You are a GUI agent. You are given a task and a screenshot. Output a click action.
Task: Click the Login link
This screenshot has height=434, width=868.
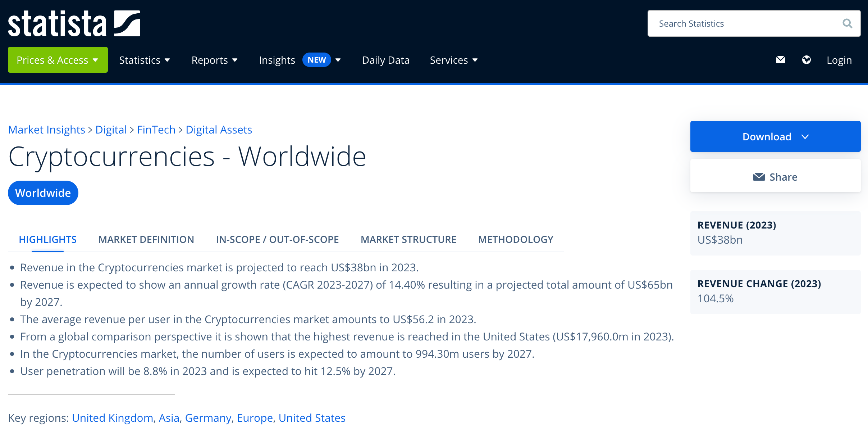click(839, 60)
